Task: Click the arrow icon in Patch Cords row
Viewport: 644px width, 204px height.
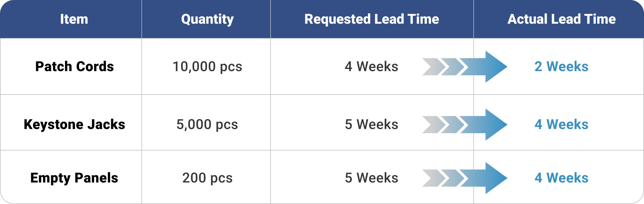Action: pos(465,67)
